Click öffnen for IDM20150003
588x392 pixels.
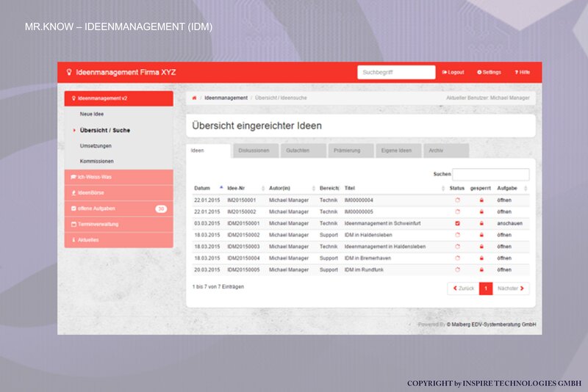[x=504, y=247]
